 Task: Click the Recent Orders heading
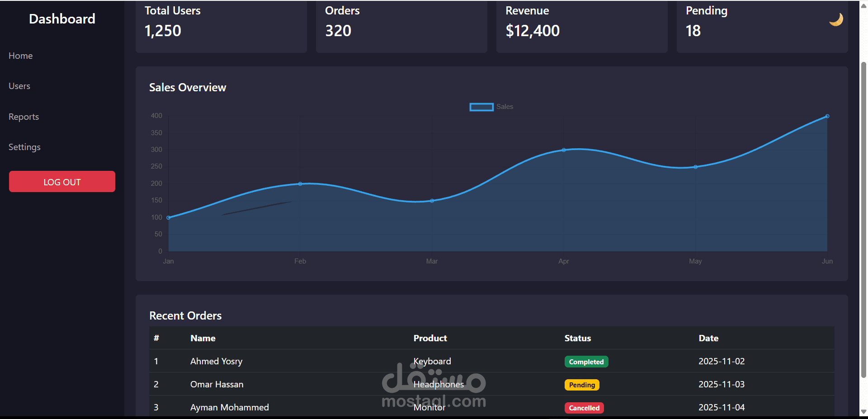[185, 315]
